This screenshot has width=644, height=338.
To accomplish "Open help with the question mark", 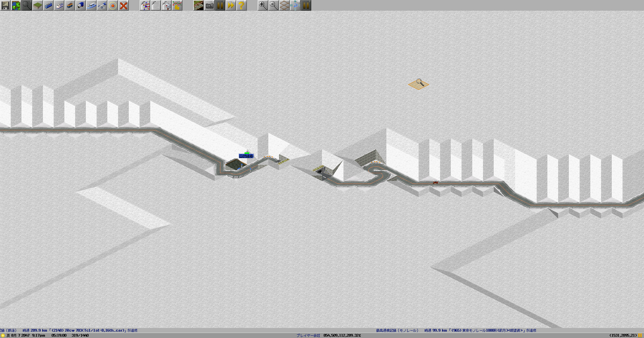I will coord(241,5).
